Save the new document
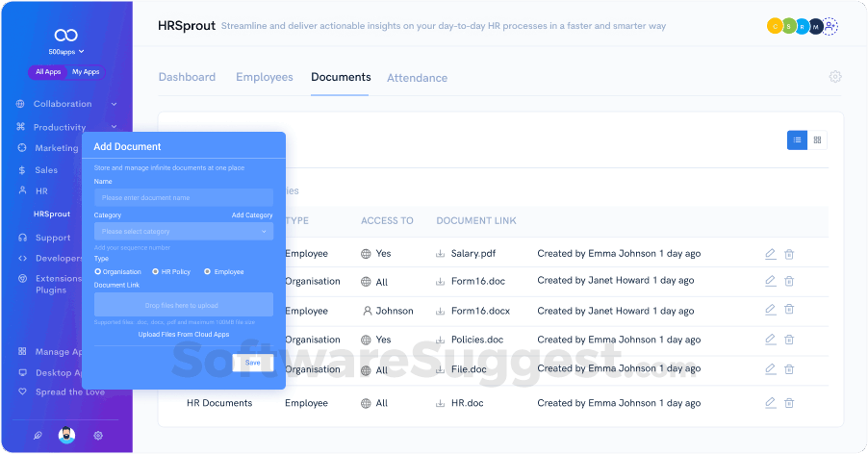 pos(252,363)
